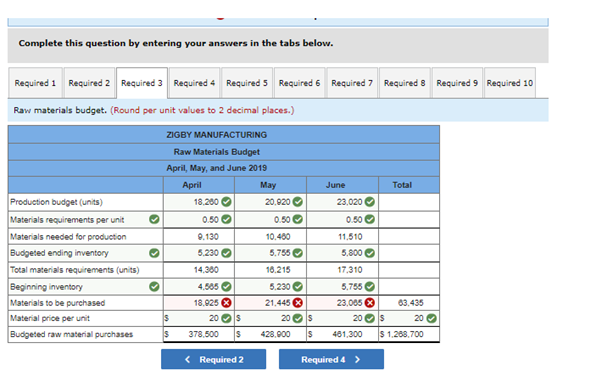Click green check beside April material price 20
Screen dimensions: 594x390
pyautogui.click(x=227, y=318)
